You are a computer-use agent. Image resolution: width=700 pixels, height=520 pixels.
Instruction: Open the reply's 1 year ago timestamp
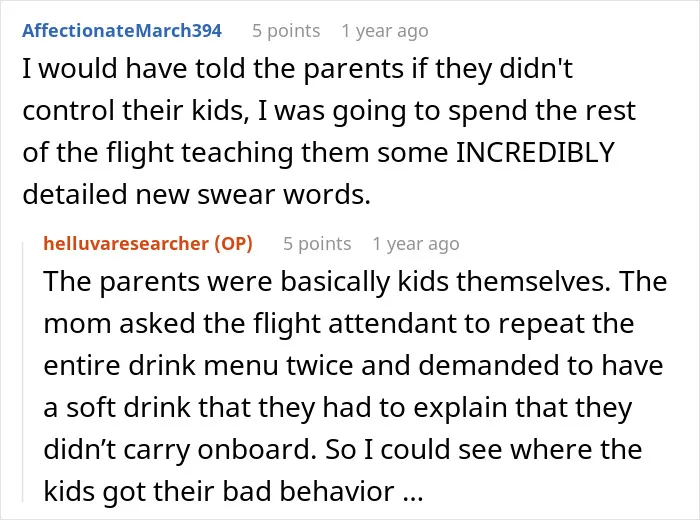point(416,244)
